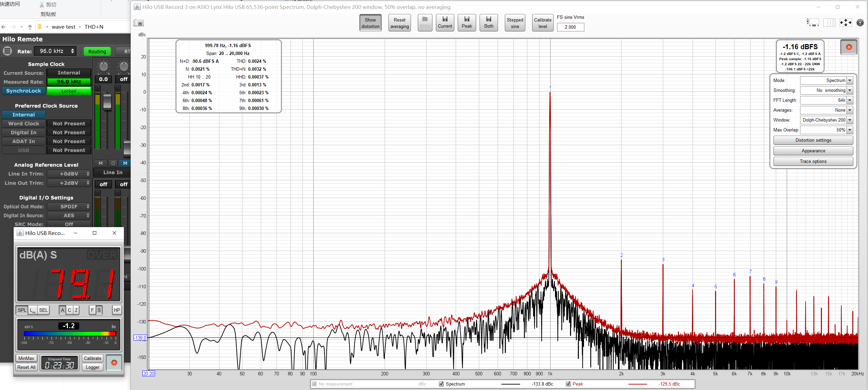Go up one folder in Explorer

(x=30, y=27)
